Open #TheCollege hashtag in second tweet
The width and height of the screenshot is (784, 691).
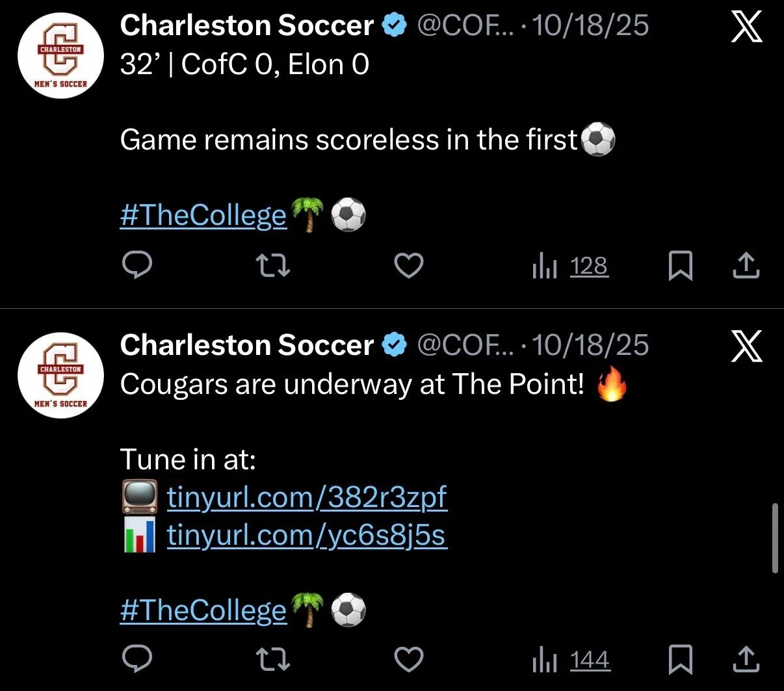[203, 610]
